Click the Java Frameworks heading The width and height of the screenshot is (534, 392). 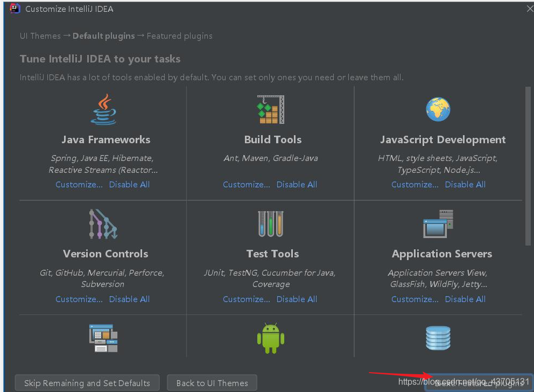(x=106, y=139)
